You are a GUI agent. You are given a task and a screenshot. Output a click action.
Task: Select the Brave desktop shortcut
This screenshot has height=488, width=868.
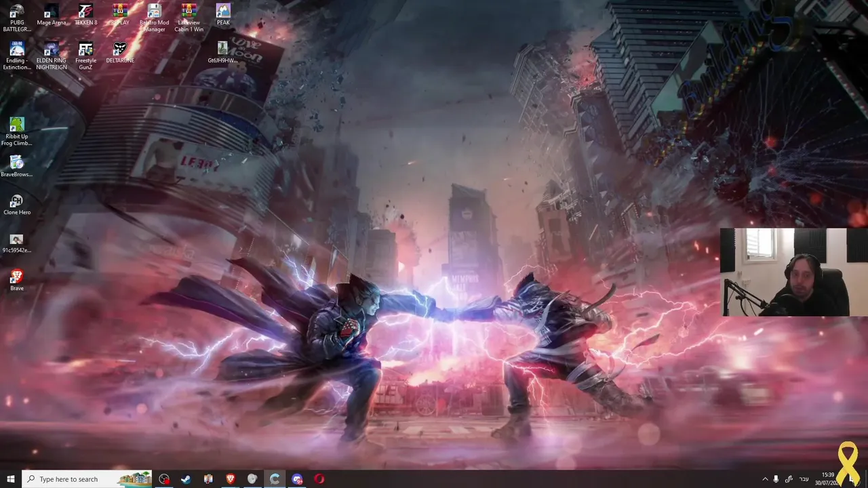[17, 281]
